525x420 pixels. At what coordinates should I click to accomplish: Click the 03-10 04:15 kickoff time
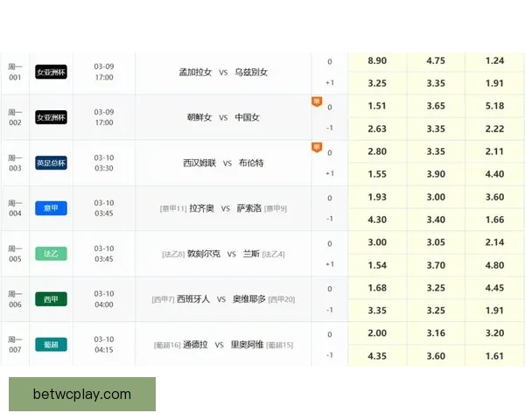coord(104,345)
